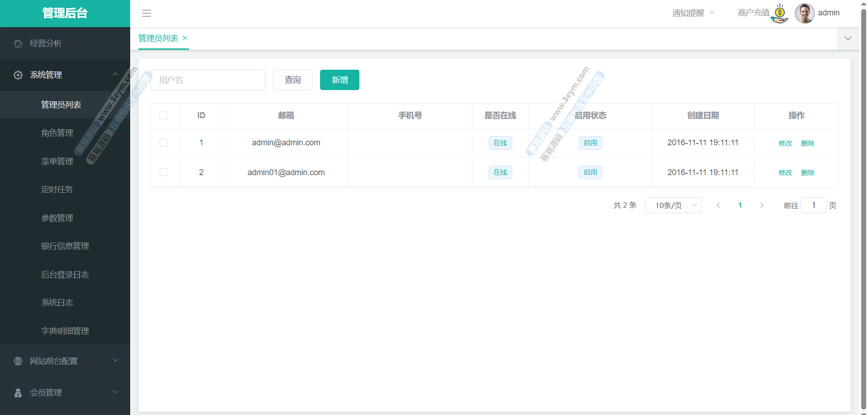Click the admin avatar picture
The height and width of the screenshot is (415, 868).
coord(804,13)
